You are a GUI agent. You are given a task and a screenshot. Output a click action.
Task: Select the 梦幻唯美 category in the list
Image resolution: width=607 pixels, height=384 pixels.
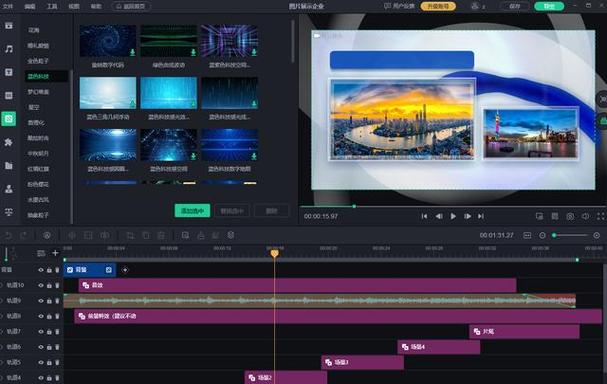click(x=38, y=92)
